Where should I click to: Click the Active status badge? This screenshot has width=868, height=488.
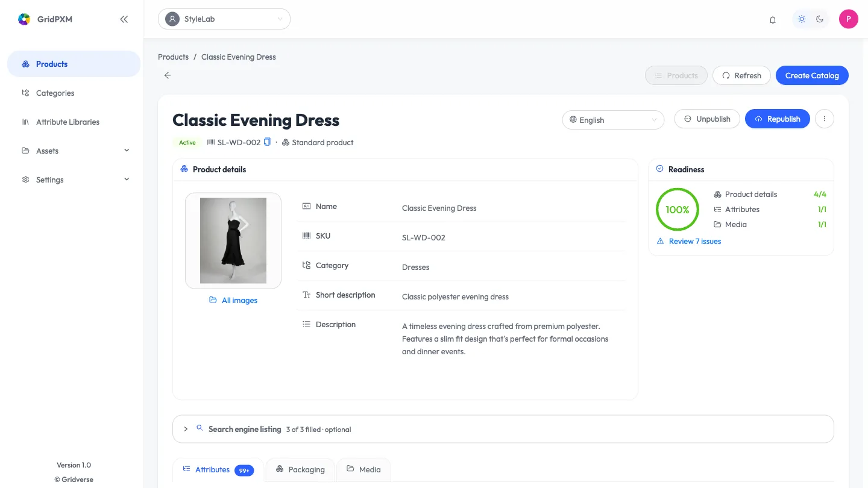187,142
